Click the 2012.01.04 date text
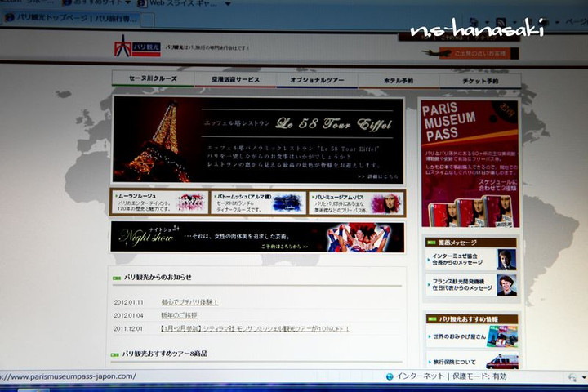Image resolution: width=588 pixels, height=392 pixels. 128,315
